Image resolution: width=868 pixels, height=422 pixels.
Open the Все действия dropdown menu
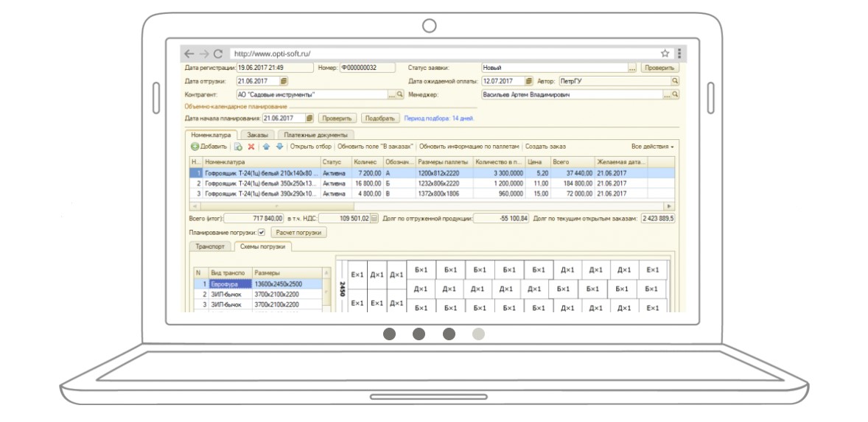coord(653,147)
